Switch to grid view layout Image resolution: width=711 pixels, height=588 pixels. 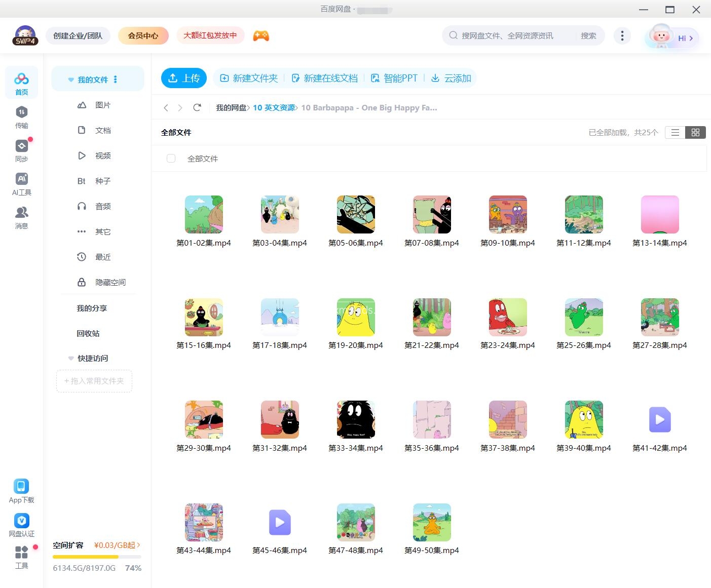click(695, 132)
